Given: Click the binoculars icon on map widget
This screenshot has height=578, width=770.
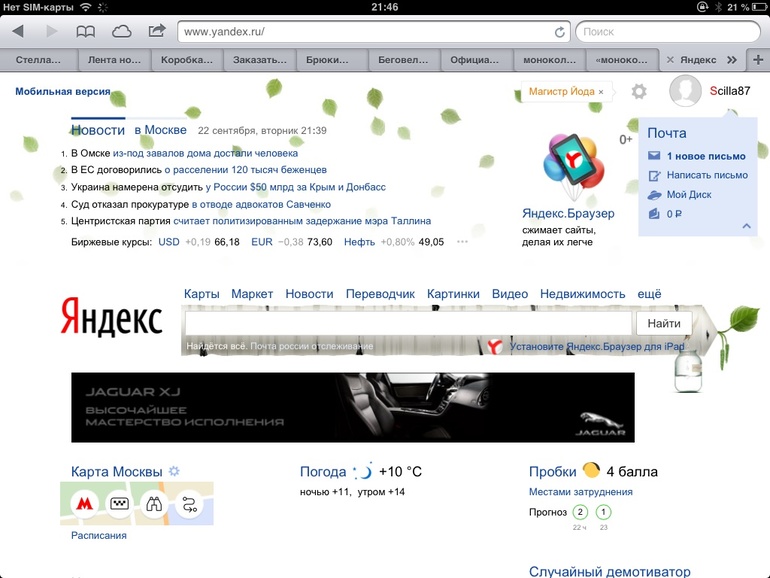Looking at the screenshot, I should (x=153, y=504).
